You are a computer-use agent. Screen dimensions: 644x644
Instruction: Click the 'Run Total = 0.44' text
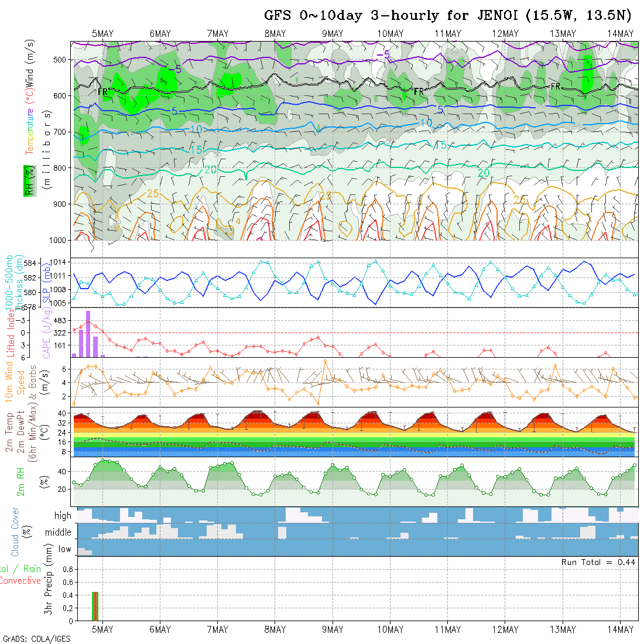tap(598, 562)
